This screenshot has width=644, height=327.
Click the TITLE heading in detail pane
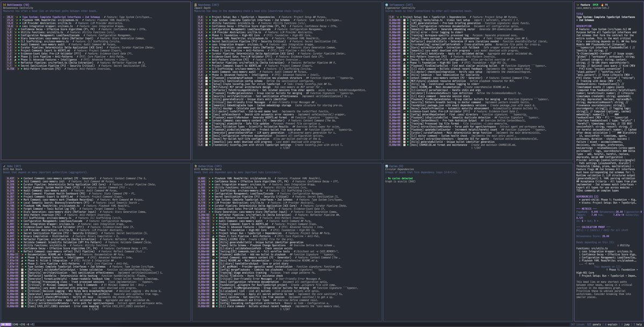click(580, 14)
